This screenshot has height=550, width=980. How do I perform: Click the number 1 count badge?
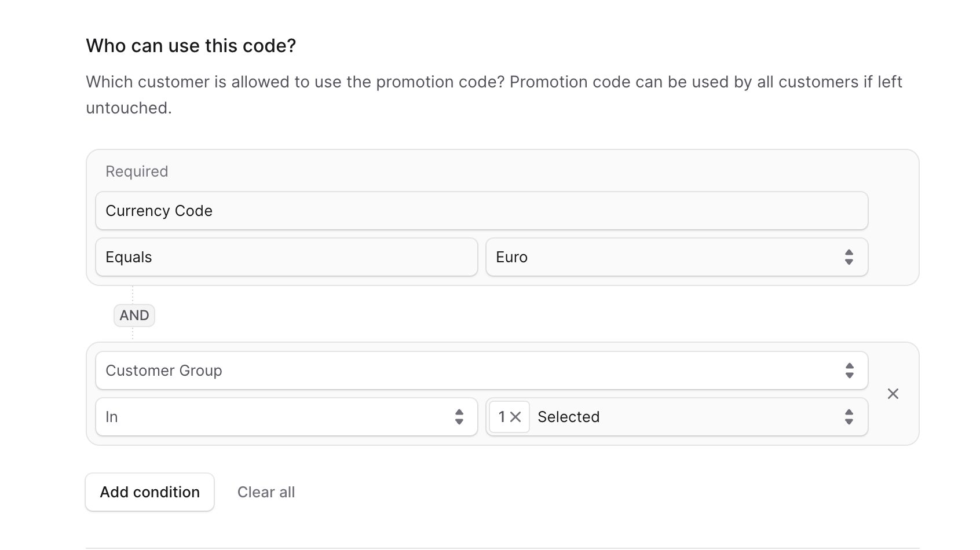pos(502,417)
